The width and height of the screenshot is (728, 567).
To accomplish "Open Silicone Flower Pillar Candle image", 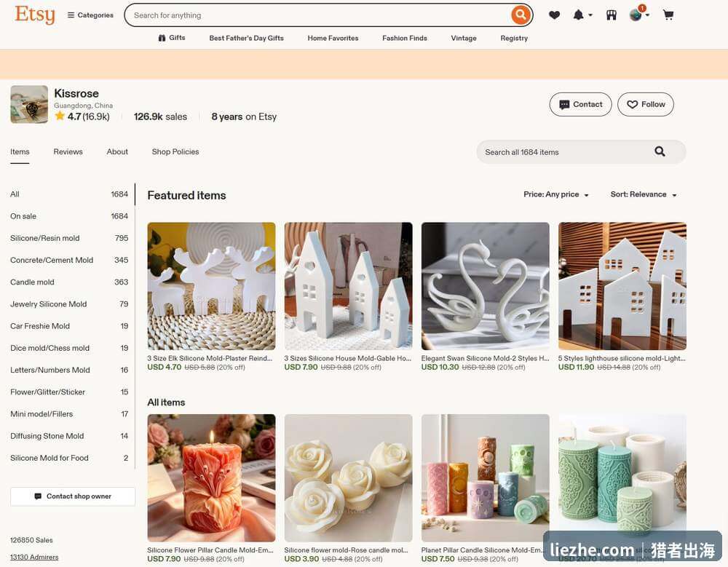I will pyautogui.click(x=211, y=478).
